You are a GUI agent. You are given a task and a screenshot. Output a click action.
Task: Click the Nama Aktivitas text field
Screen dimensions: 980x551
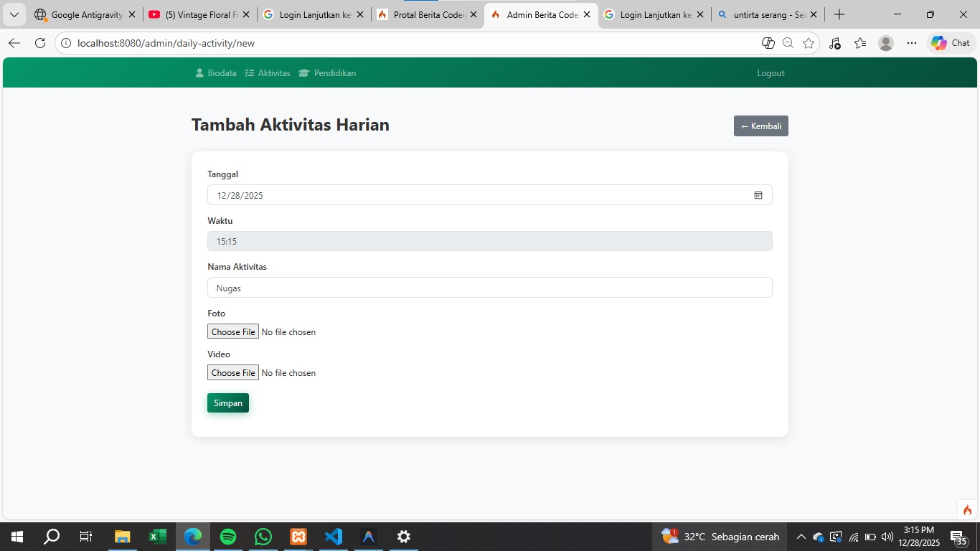tap(489, 288)
